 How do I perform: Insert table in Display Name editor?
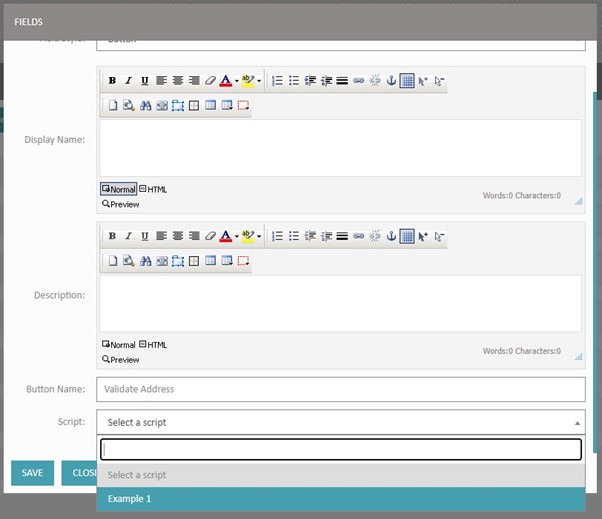[407, 81]
